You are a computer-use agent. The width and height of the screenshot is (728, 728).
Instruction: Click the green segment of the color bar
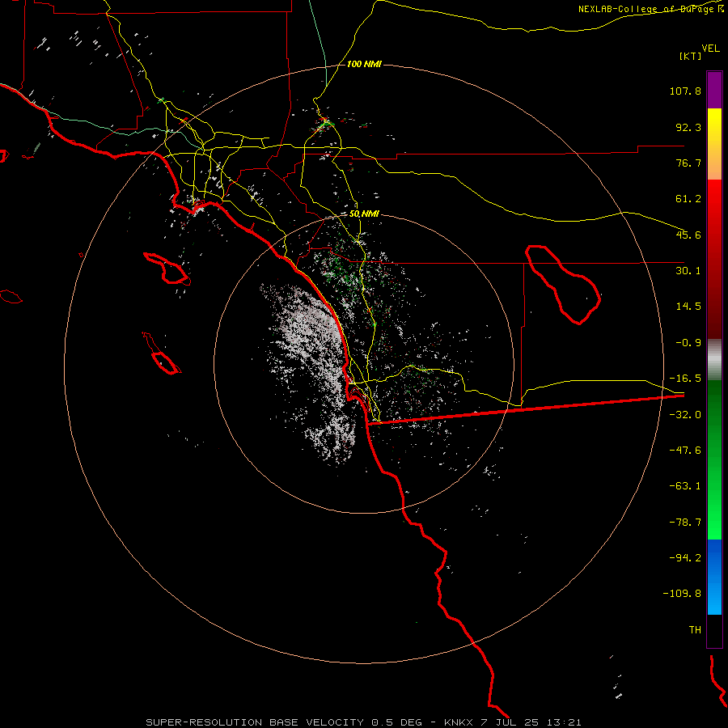pos(714,459)
